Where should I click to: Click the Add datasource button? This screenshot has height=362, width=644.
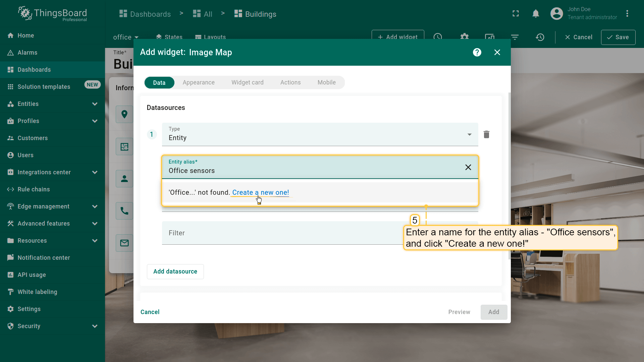click(175, 271)
